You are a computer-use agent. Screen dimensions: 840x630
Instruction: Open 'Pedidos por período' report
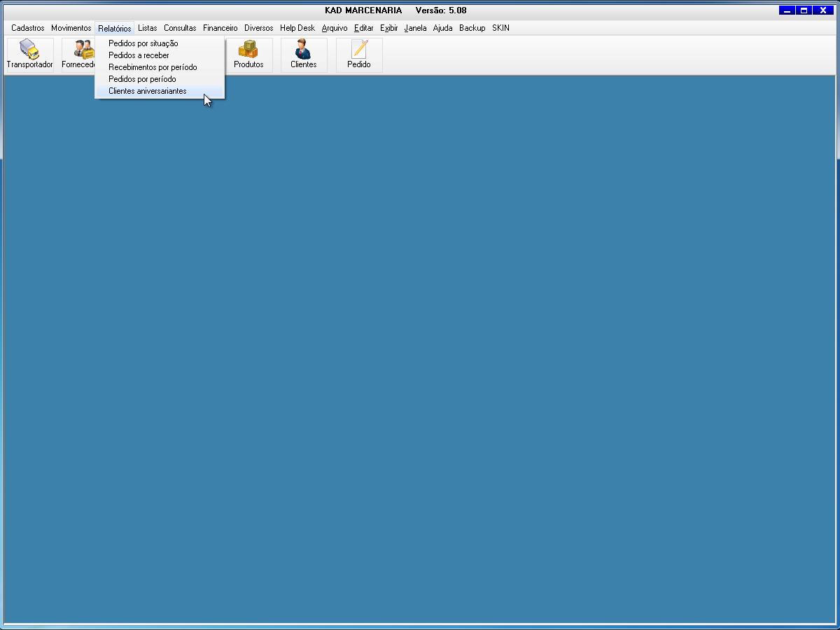pyautogui.click(x=142, y=79)
